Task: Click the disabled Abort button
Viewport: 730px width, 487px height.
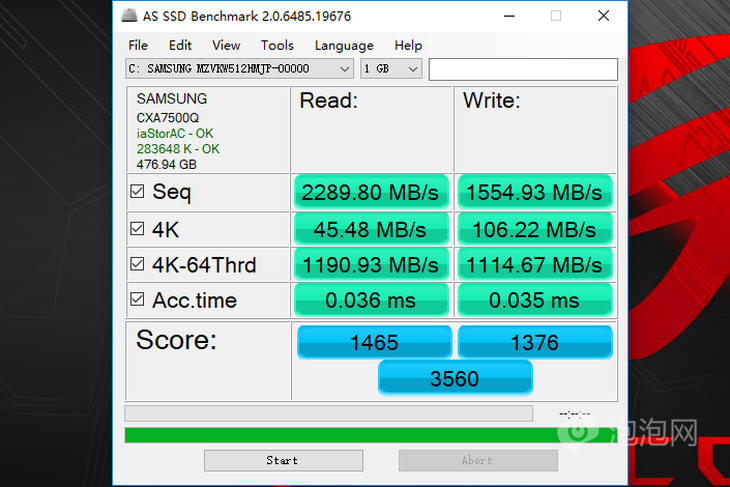Action: click(478, 460)
